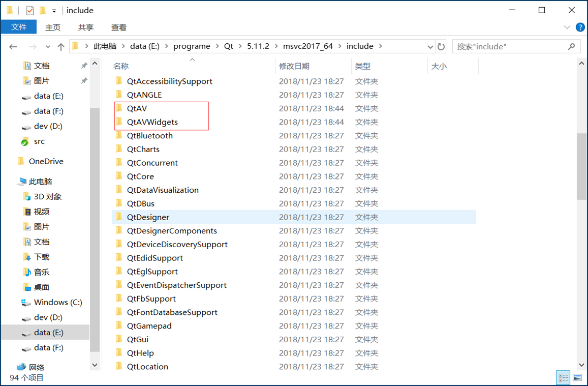588x386 pixels.
Task: Select Qt in the address breadcrumb
Action: pyautogui.click(x=228, y=46)
